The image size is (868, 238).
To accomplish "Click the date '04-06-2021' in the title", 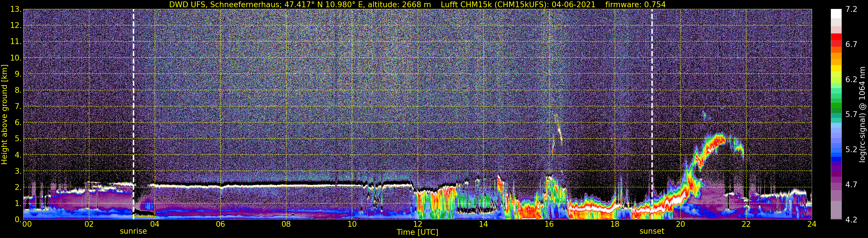I will point(574,4).
